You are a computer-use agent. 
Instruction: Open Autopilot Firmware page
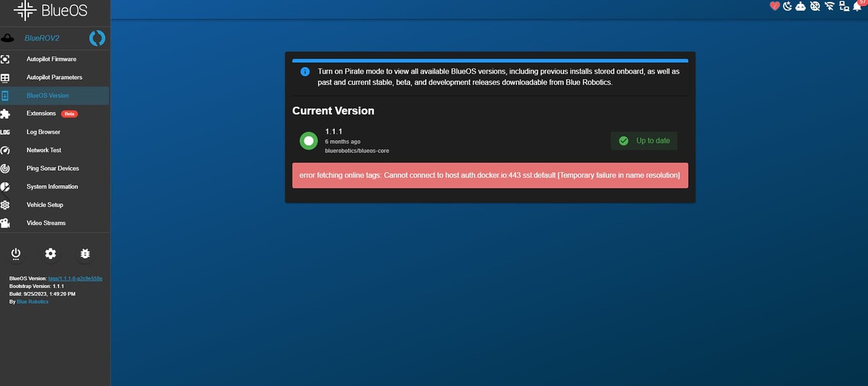pyautogui.click(x=51, y=59)
